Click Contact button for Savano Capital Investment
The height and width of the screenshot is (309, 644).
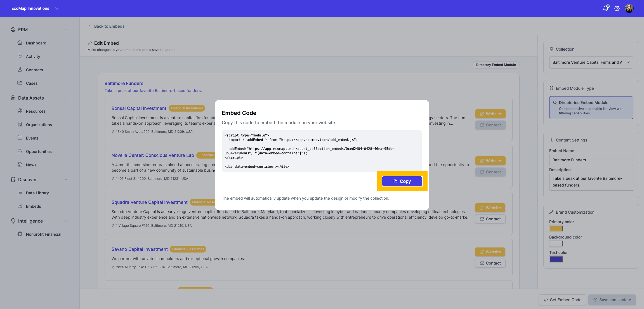(490, 263)
